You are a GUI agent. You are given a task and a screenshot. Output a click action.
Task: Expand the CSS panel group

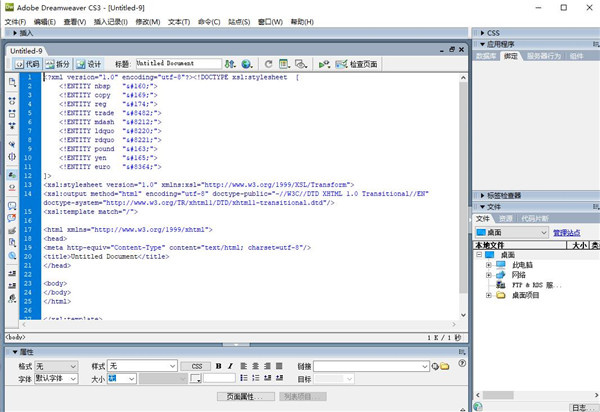point(482,33)
